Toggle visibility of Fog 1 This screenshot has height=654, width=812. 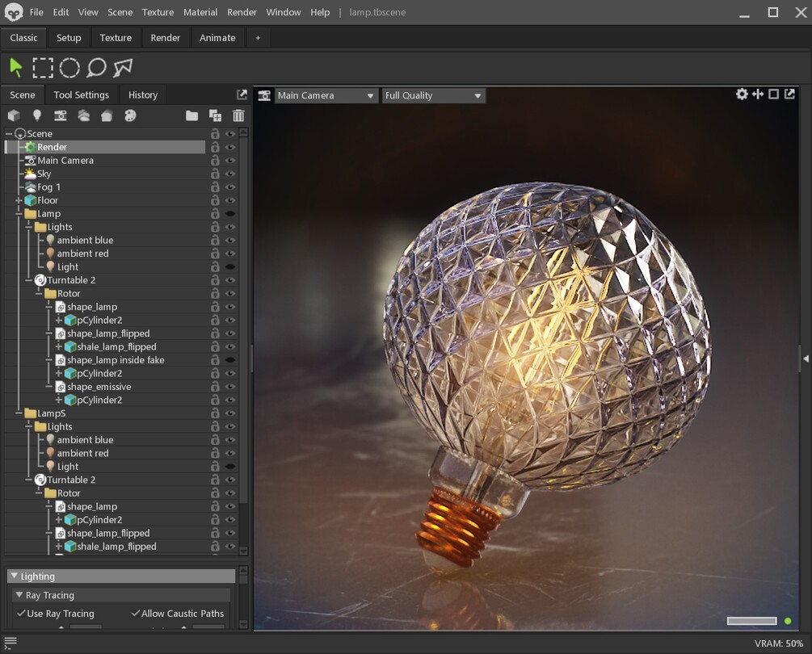pyautogui.click(x=230, y=187)
